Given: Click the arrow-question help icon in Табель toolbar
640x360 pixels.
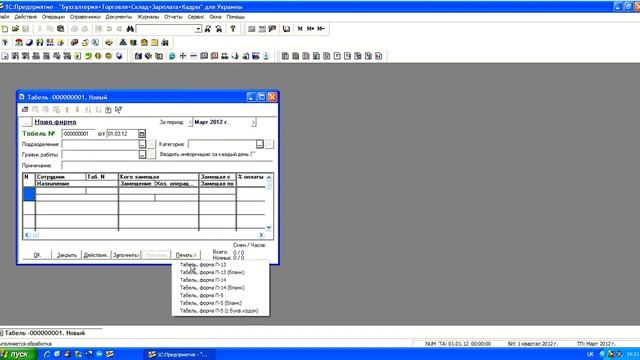Looking at the screenshot, I should [x=118, y=109].
